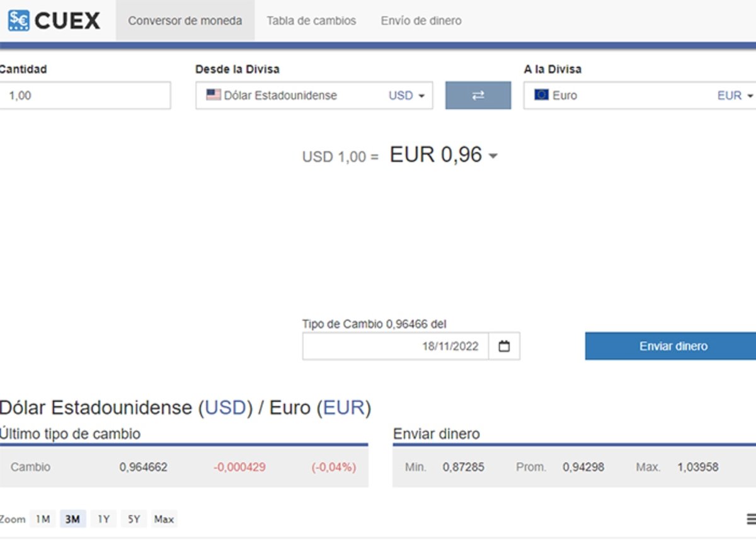Select the Max. value 1,03958
Screen dimensions: 756x540
point(698,468)
